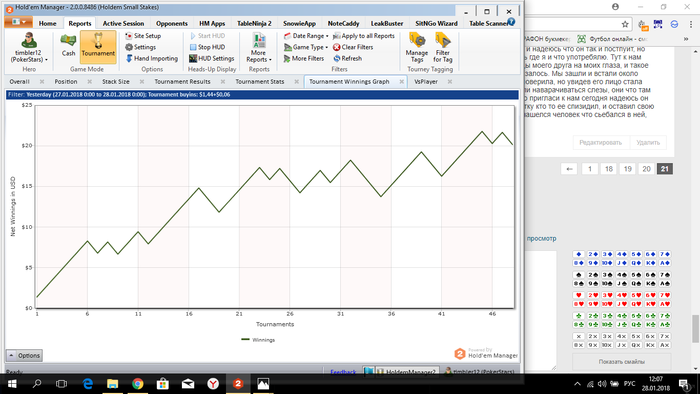
Task: Open Manage Tags tool
Action: (417, 47)
